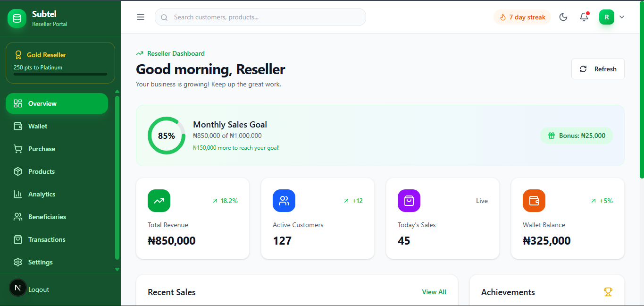Click the ₦325,000 wallet balance value
The image size is (644, 306).
[x=547, y=241]
